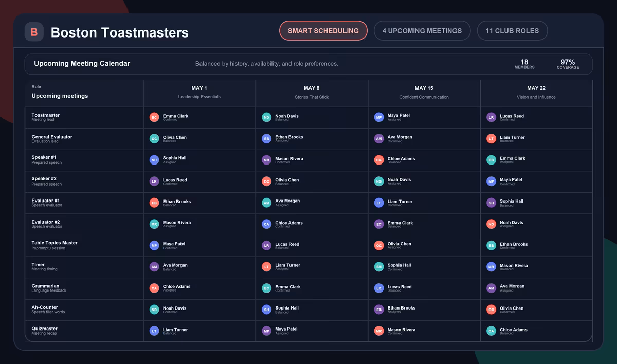
Task: Click the 97% coverage statistic
Action: click(x=568, y=64)
